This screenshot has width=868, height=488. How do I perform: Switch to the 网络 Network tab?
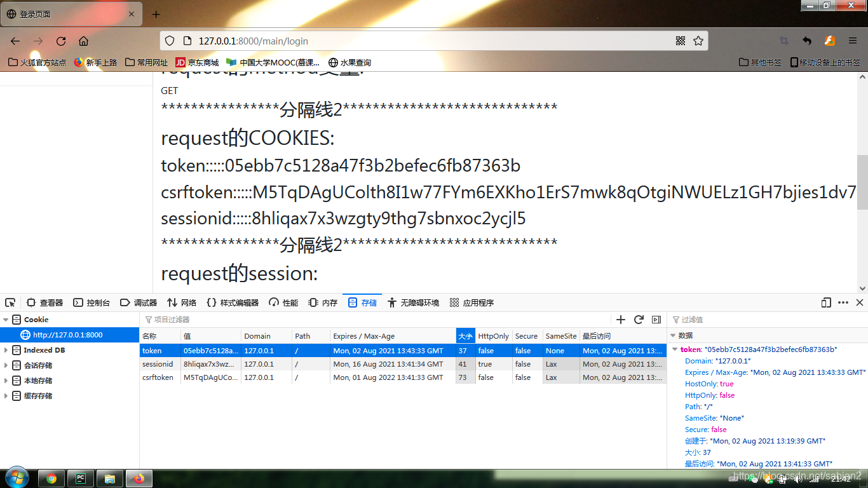coord(182,302)
